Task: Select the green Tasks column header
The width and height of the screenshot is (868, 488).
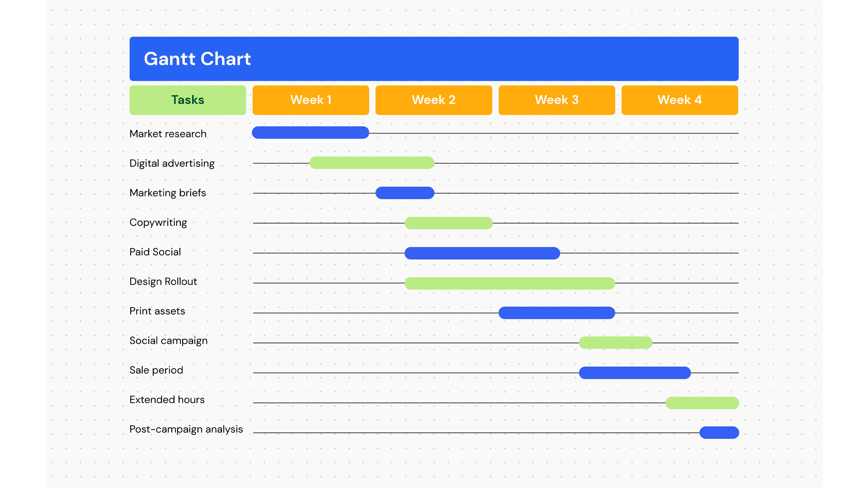Action: (188, 100)
